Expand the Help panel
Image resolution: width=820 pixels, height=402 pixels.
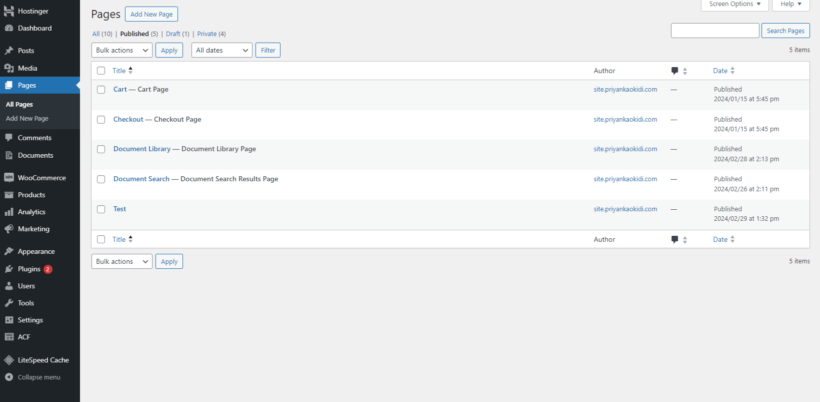click(x=791, y=4)
